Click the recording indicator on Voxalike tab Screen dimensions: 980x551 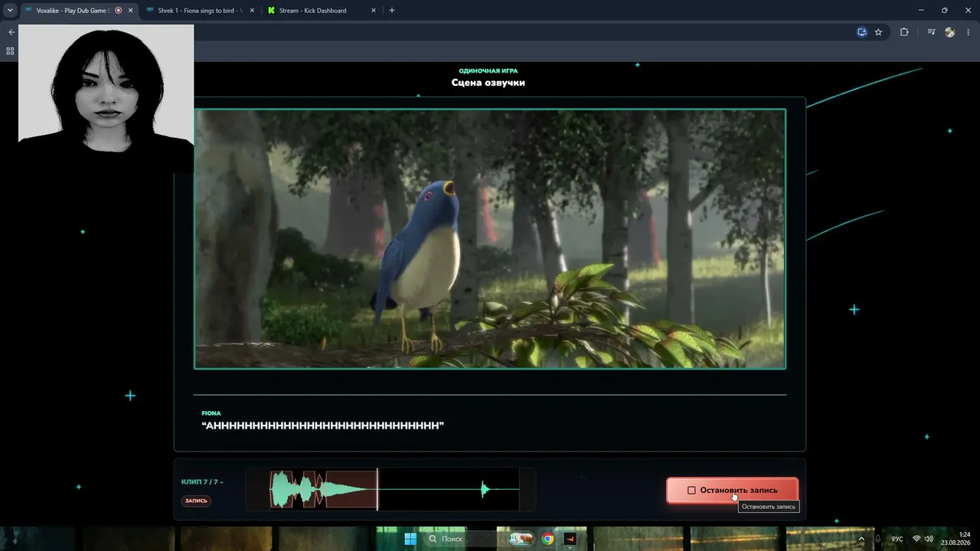point(119,11)
